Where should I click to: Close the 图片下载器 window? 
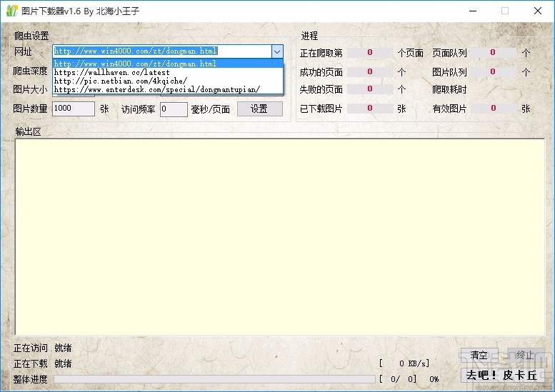pos(538,11)
